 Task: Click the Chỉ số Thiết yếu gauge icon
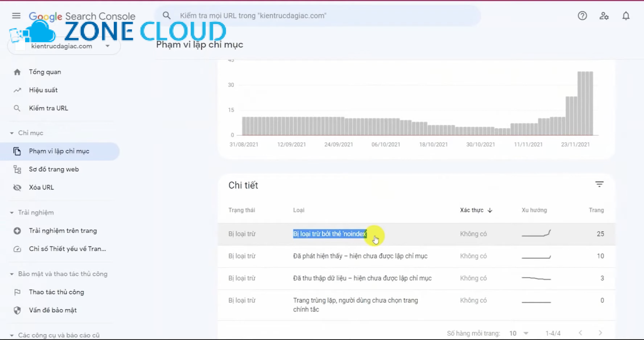point(17,249)
